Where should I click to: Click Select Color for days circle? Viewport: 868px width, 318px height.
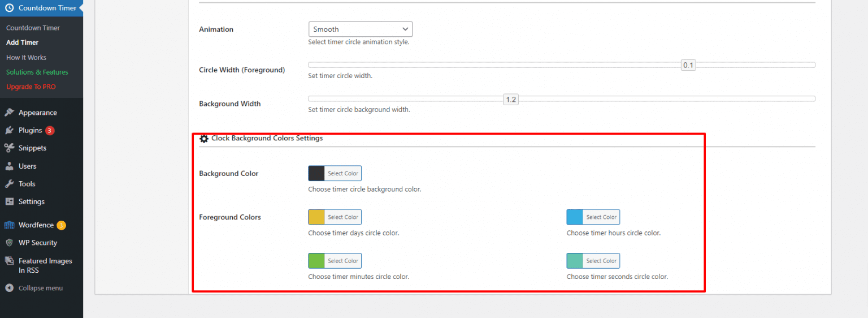click(x=343, y=217)
